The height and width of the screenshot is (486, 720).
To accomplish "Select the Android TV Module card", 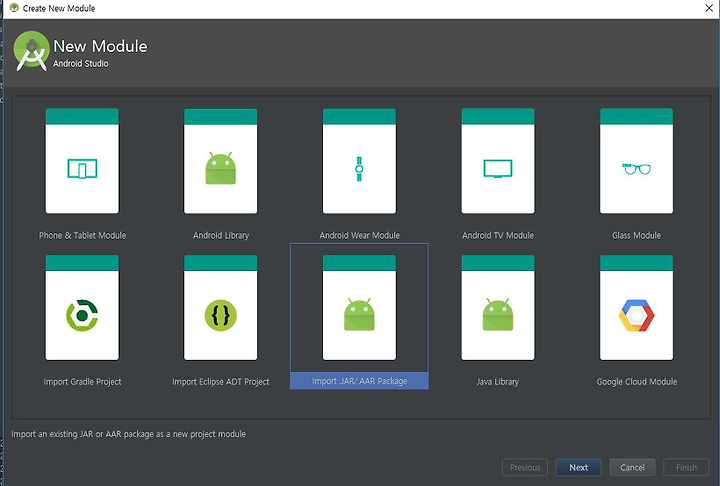I will [498, 161].
